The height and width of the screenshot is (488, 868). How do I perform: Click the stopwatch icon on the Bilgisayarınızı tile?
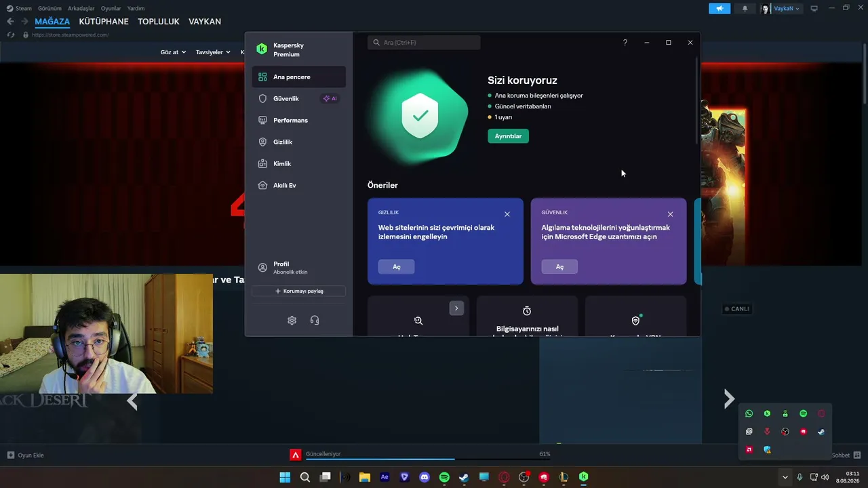pos(527,311)
